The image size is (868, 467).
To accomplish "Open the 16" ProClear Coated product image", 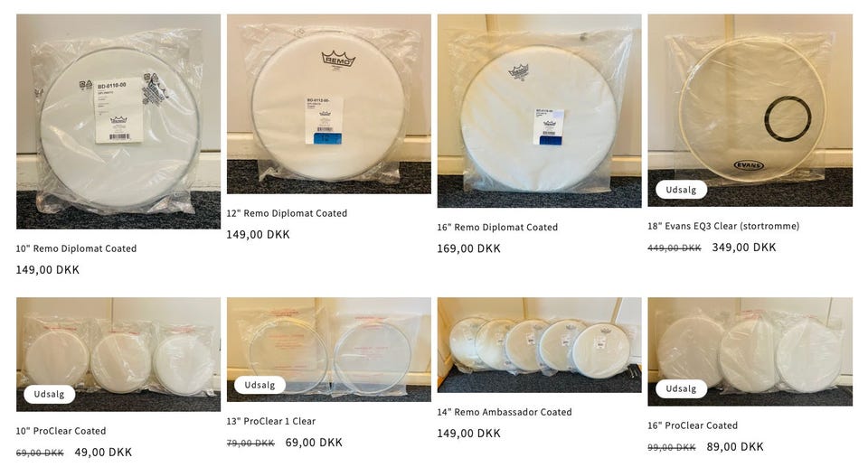I will (750, 352).
